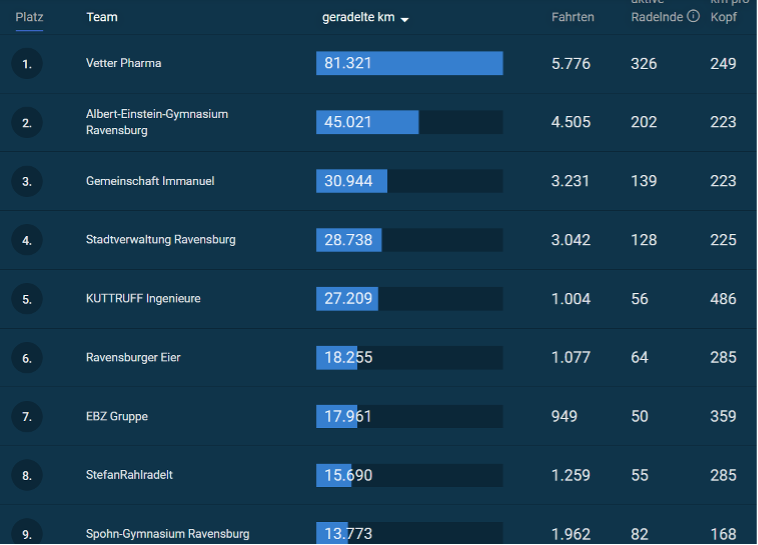
Task: Select active riders value 326
Action: click(644, 63)
